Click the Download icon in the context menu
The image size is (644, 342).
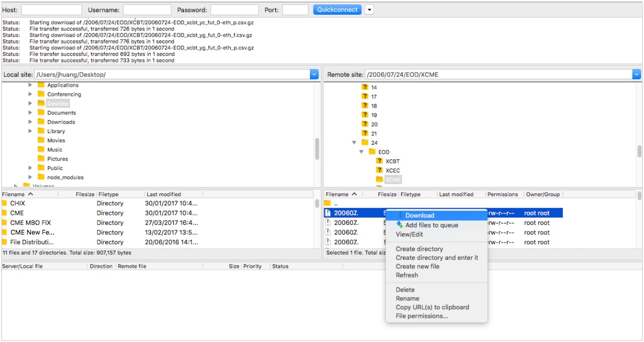(400, 215)
